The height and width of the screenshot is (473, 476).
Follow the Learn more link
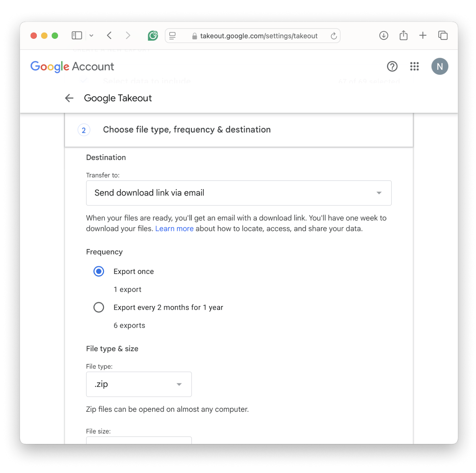(174, 229)
